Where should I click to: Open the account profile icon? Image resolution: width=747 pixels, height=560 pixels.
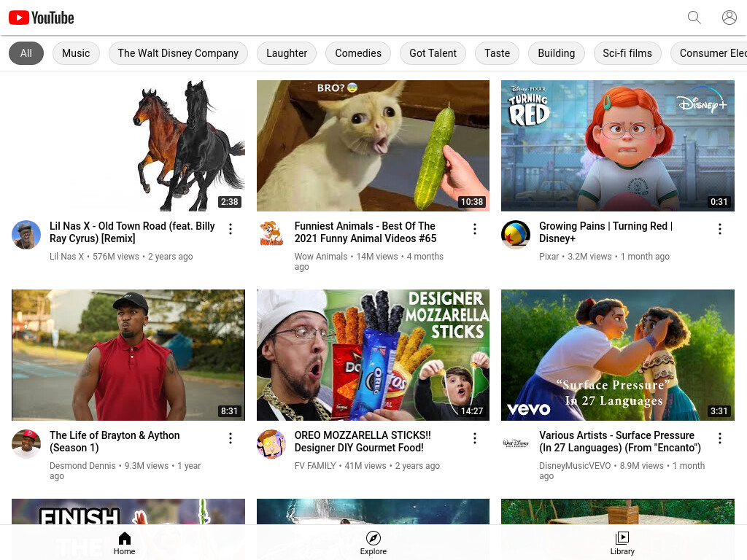[729, 17]
